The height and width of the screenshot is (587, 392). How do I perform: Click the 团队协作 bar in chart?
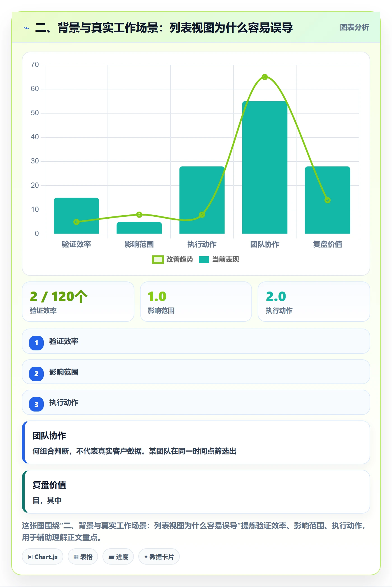pyautogui.click(x=265, y=167)
